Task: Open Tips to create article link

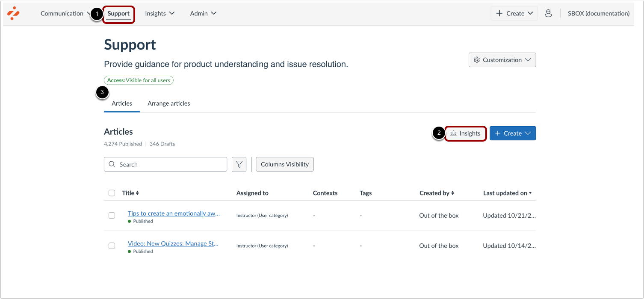Action: coord(174,213)
